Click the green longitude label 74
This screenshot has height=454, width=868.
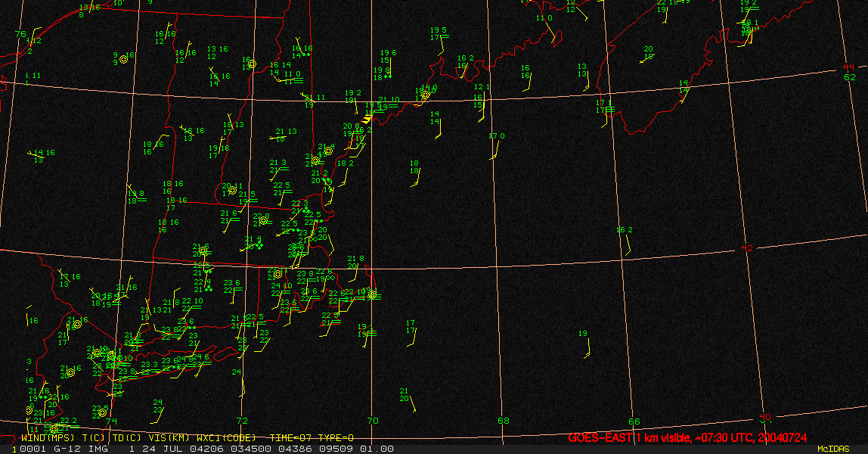pos(112,421)
